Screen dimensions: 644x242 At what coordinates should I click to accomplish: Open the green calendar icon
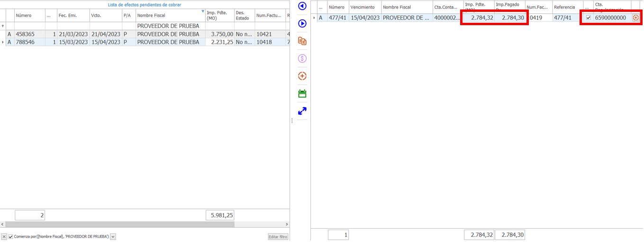point(302,93)
